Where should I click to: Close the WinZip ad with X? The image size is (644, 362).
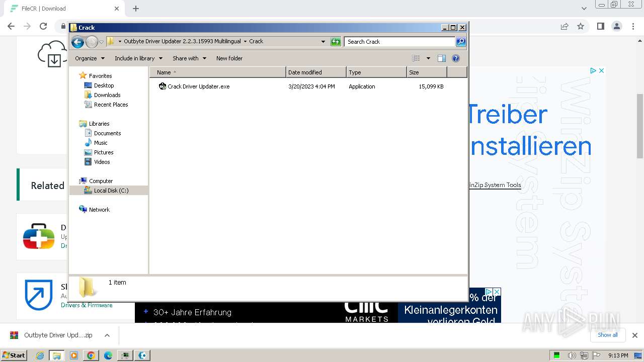click(x=601, y=70)
